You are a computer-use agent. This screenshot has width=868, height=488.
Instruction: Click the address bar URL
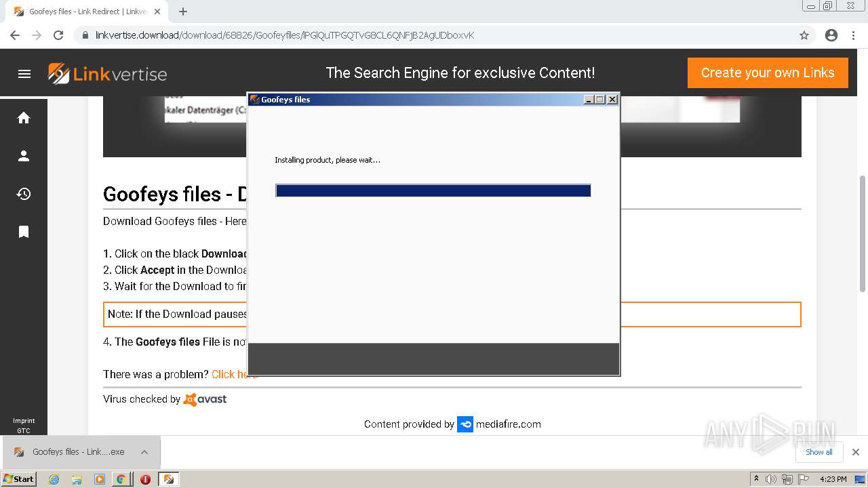285,35
